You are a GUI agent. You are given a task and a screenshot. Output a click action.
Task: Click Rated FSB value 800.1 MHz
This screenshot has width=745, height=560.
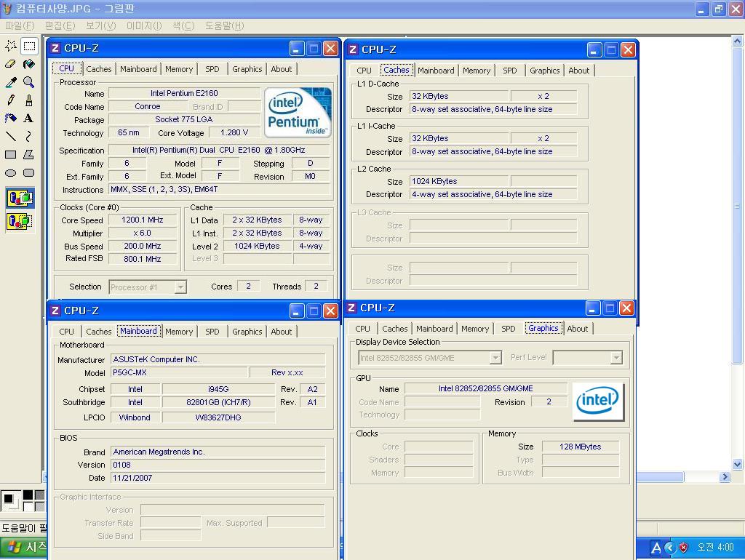pyautogui.click(x=142, y=259)
